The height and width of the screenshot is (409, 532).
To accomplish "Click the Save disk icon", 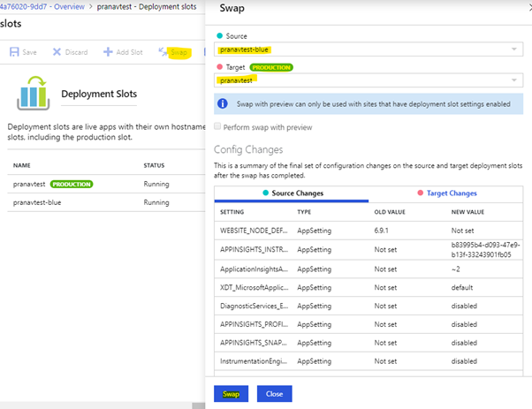I will [14, 52].
